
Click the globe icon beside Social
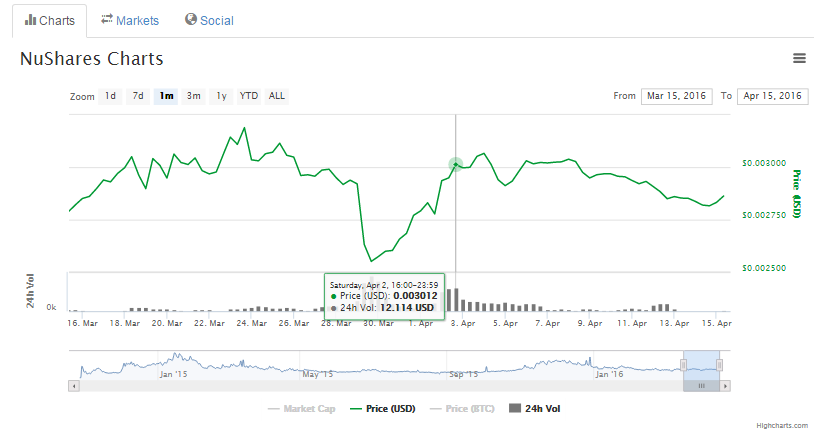tap(191, 19)
